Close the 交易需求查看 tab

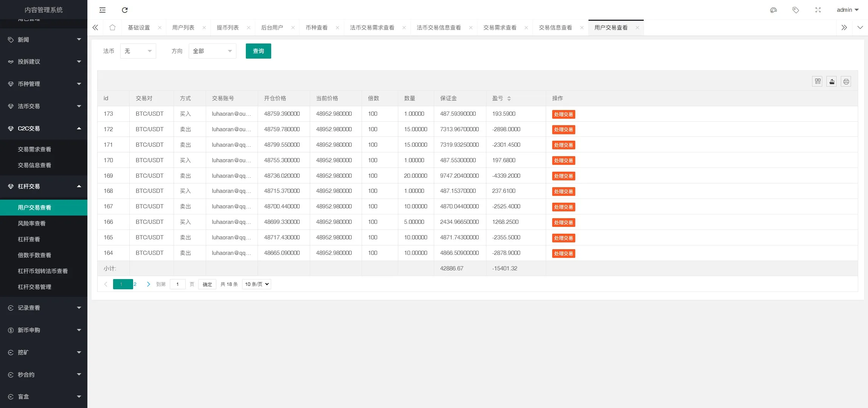coord(526,28)
